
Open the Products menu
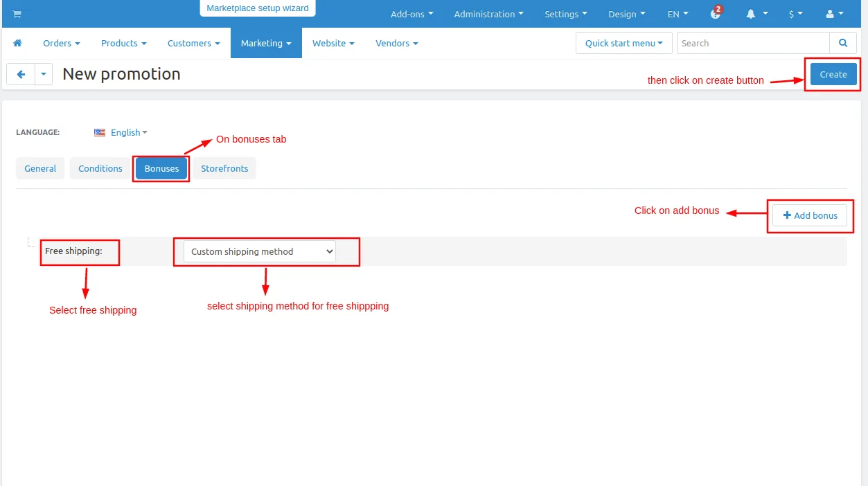(124, 43)
